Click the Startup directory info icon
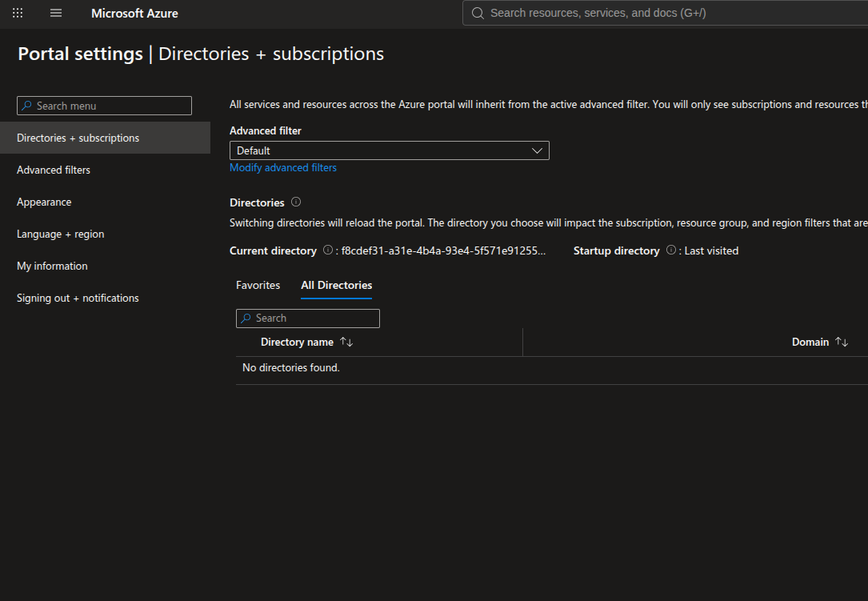The width and height of the screenshot is (868, 601). [671, 250]
